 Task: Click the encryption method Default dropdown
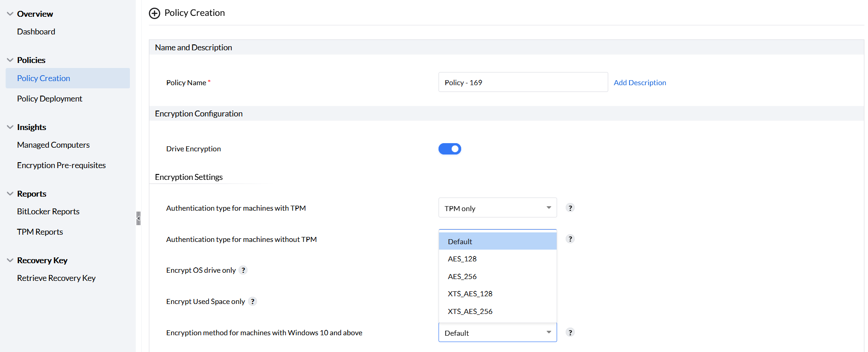pos(497,333)
